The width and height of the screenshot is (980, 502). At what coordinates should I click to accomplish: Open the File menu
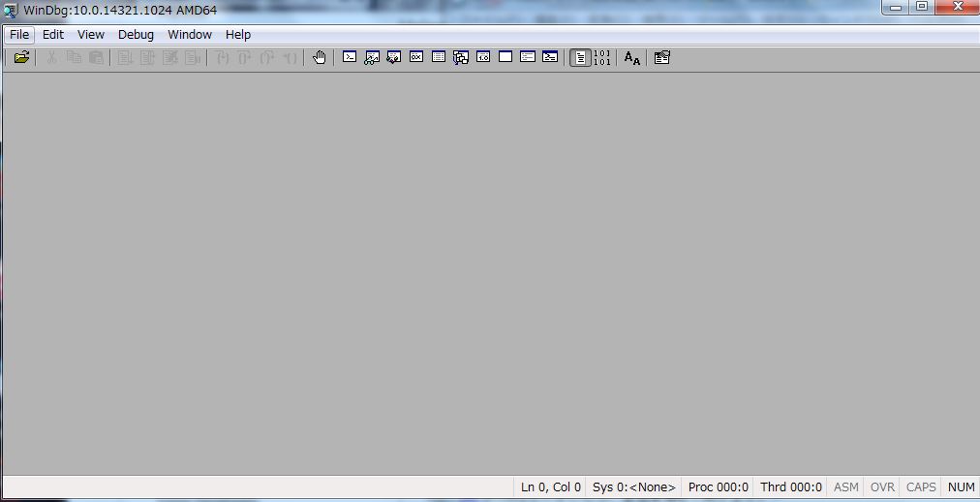coord(18,34)
